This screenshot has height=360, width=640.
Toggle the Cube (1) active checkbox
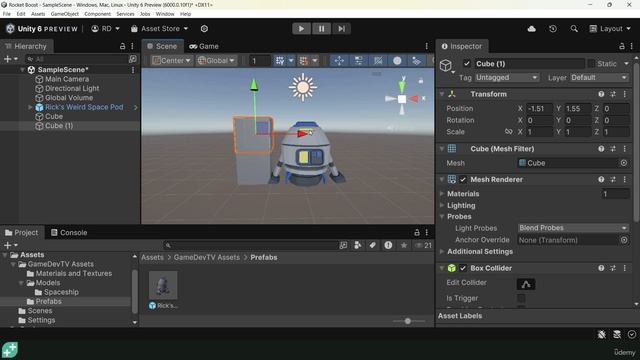tap(467, 64)
